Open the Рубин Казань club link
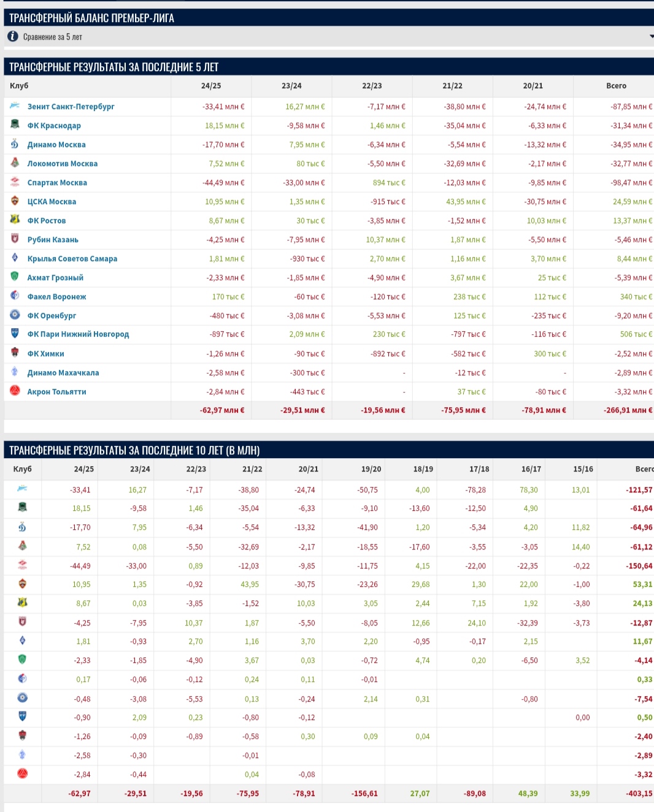 (53, 240)
